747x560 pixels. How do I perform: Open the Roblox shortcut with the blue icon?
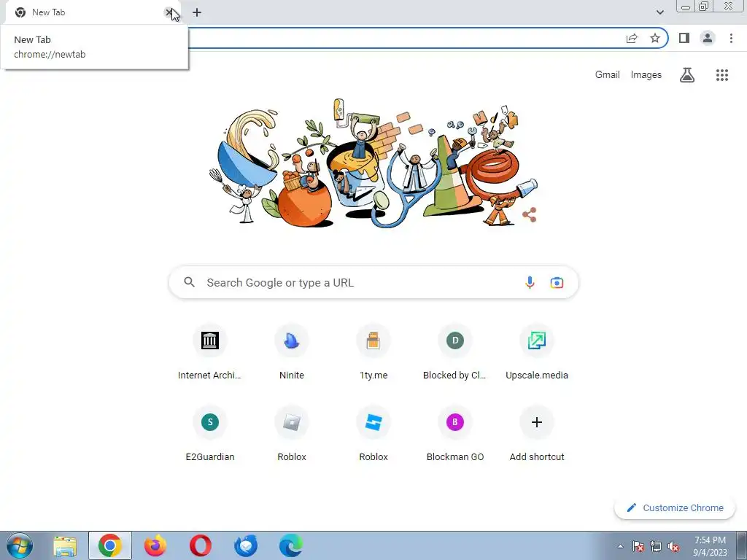373,435
